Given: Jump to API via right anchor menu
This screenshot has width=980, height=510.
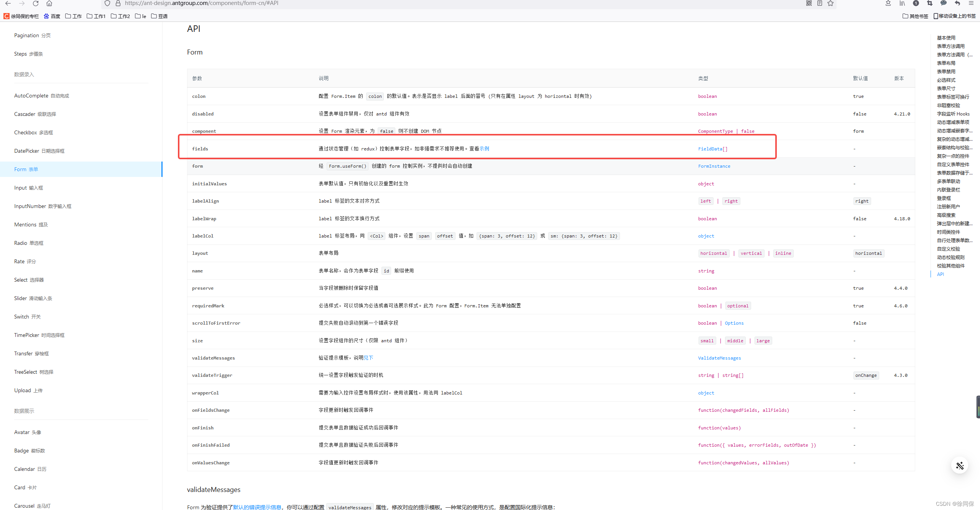Looking at the screenshot, I should [x=941, y=274].
